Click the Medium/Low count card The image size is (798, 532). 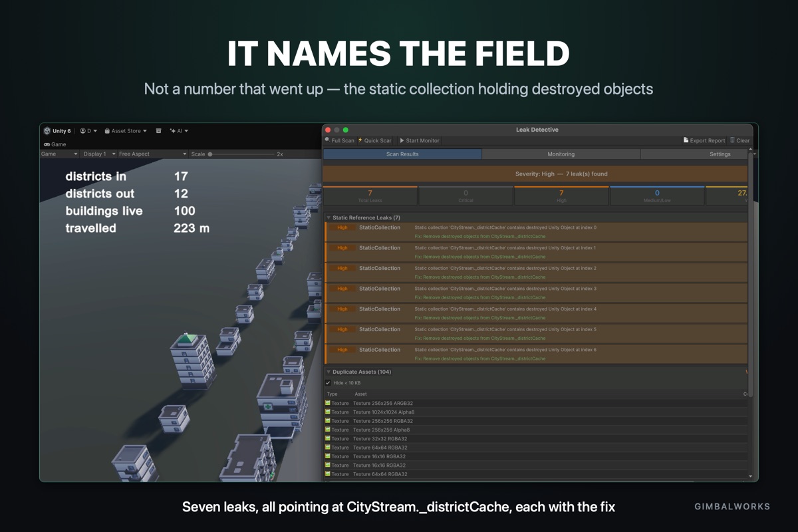click(657, 196)
